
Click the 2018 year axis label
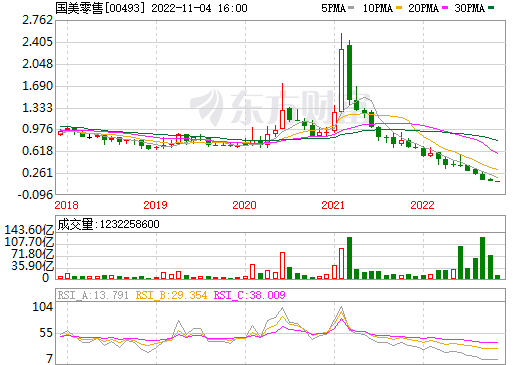click(66, 205)
